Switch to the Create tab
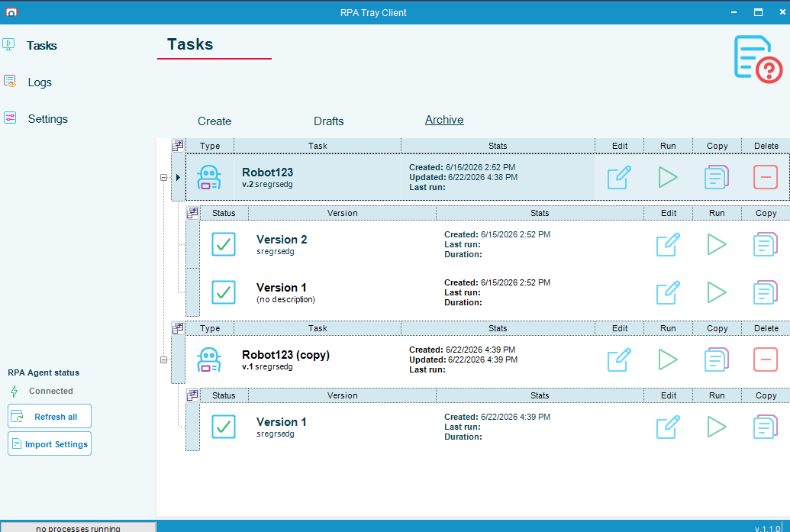Viewport: 790px width, 532px height. pyautogui.click(x=214, y=121)
